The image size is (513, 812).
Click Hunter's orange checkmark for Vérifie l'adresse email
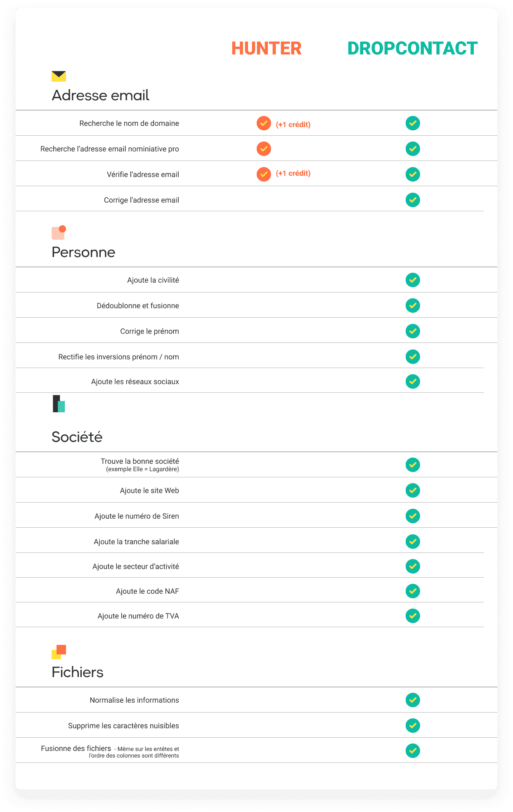tap(264, 174)
